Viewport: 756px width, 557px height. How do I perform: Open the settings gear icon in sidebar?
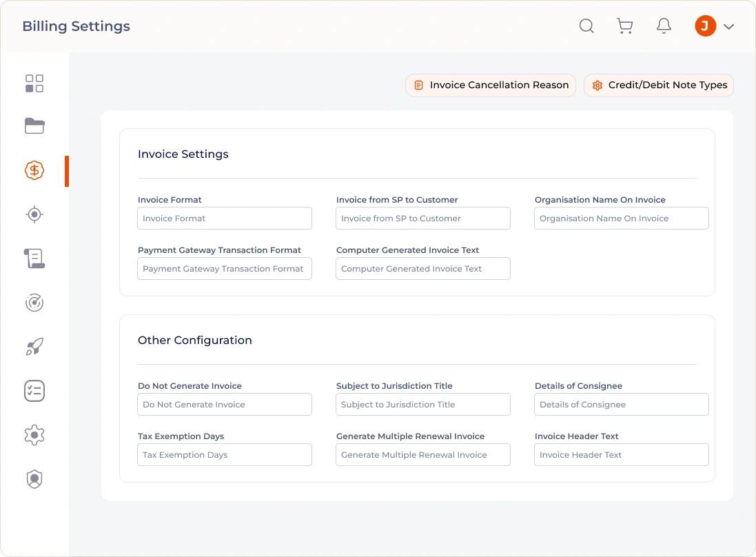(34, 435)
